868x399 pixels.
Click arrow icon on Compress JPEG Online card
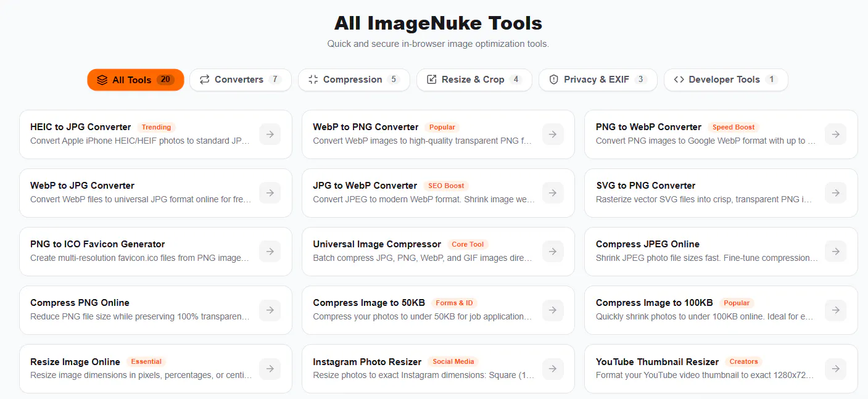[835, 252]
